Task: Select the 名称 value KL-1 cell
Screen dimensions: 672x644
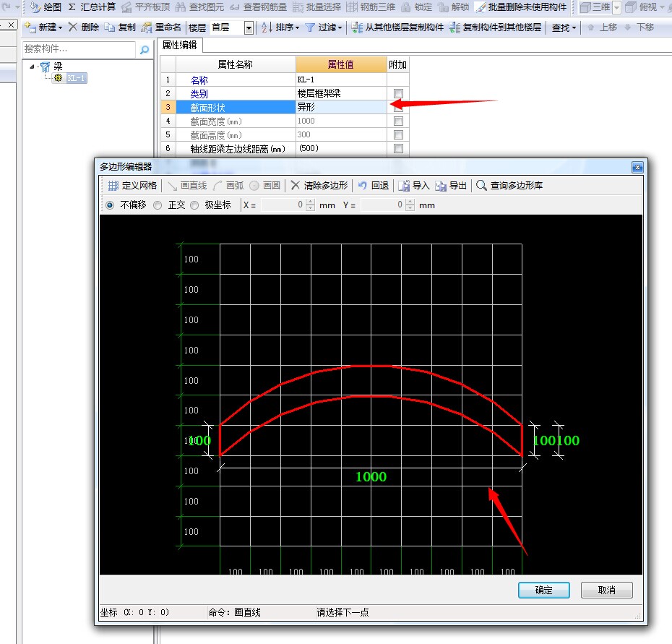Action: pyautogui.click(x=341, y=80)
